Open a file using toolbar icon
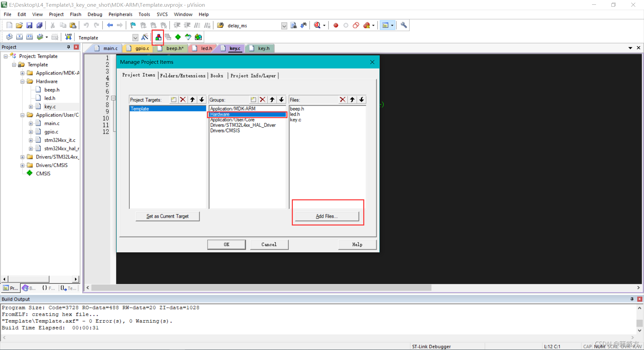 pos(19,25)
